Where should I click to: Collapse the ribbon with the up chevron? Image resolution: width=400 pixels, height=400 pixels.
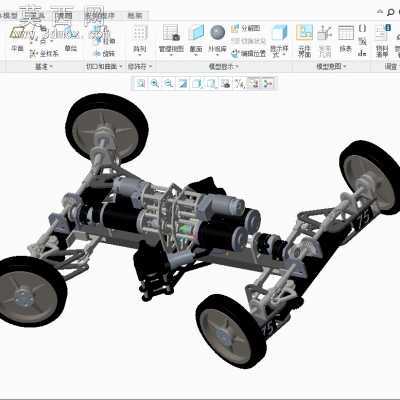(380, 12)
